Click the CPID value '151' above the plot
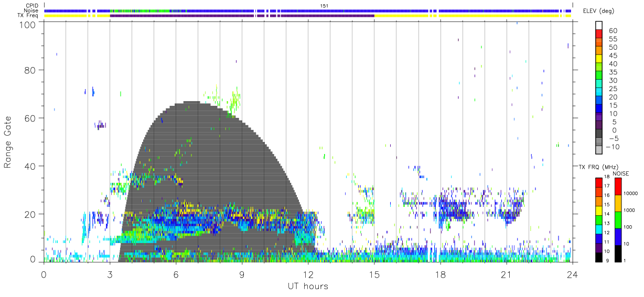Screen dimensions: 644x297 coord(325,5)
